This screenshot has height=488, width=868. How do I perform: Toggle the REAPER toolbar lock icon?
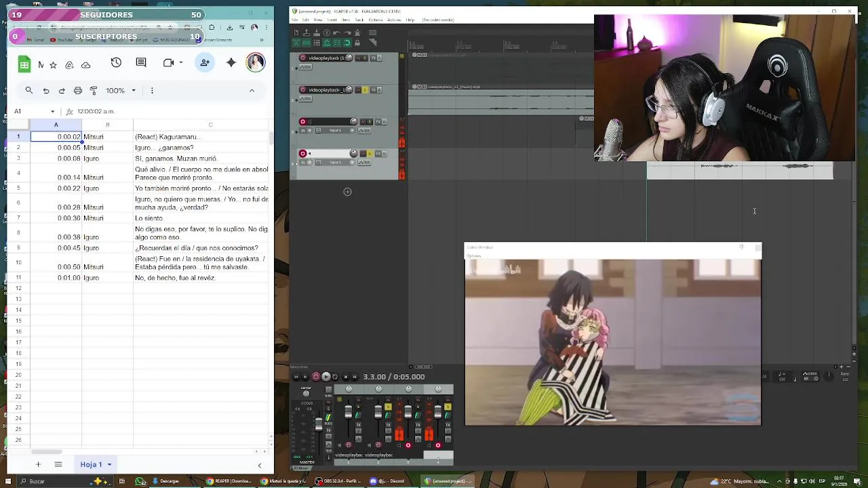pos(357,43)
